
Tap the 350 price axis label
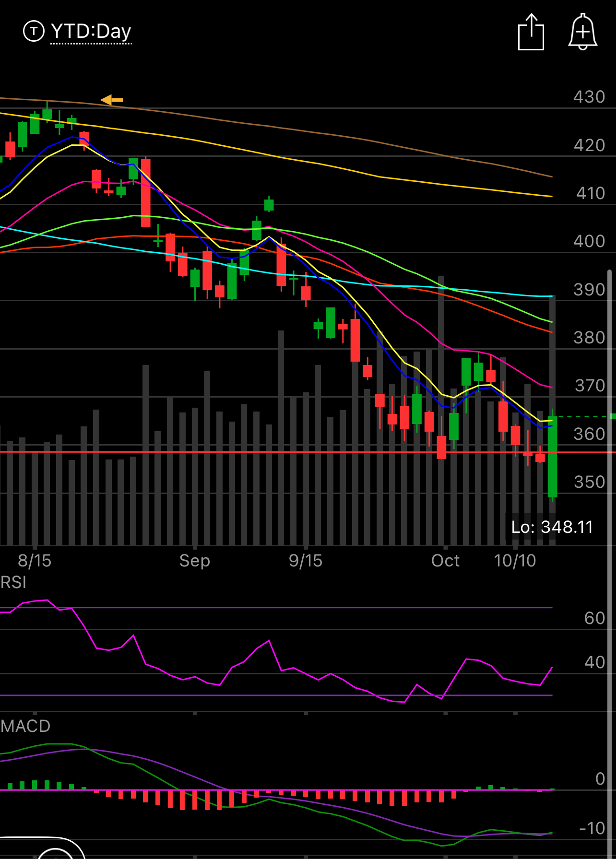tap(590, 482)
